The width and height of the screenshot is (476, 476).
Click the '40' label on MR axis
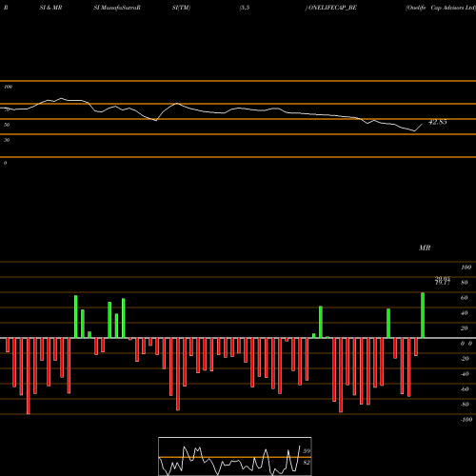pyautogui.click(x=465, y=313)
